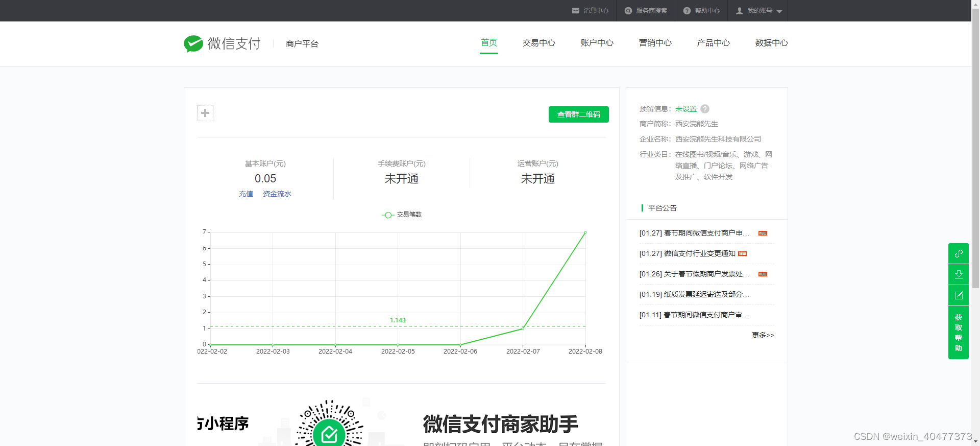This screenshot has height=446, width=980.
Task: Open the 交易中心 menu
Action: tap(539, 43)
